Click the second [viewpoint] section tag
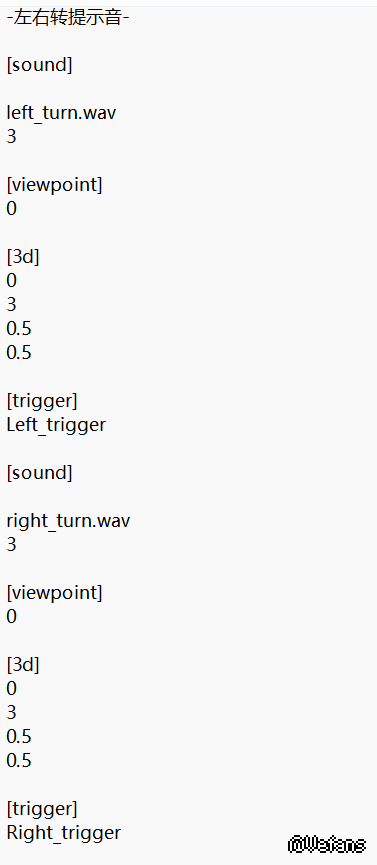 click(55, 592)
